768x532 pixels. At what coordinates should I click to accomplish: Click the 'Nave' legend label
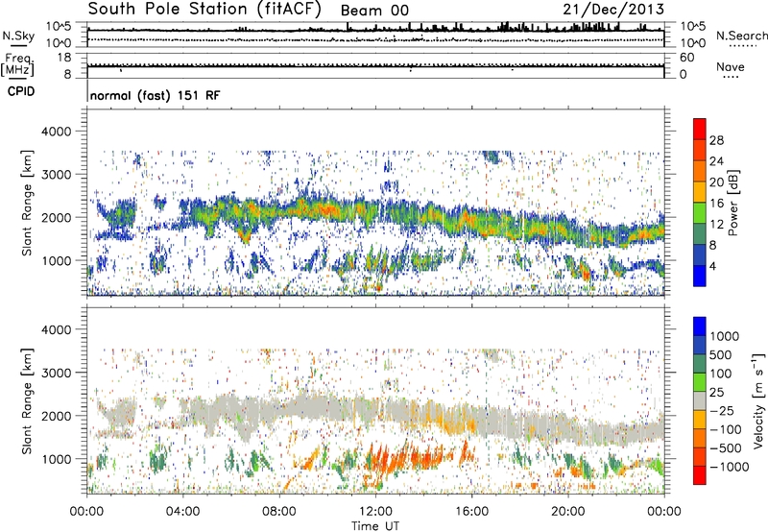(731, 66)
